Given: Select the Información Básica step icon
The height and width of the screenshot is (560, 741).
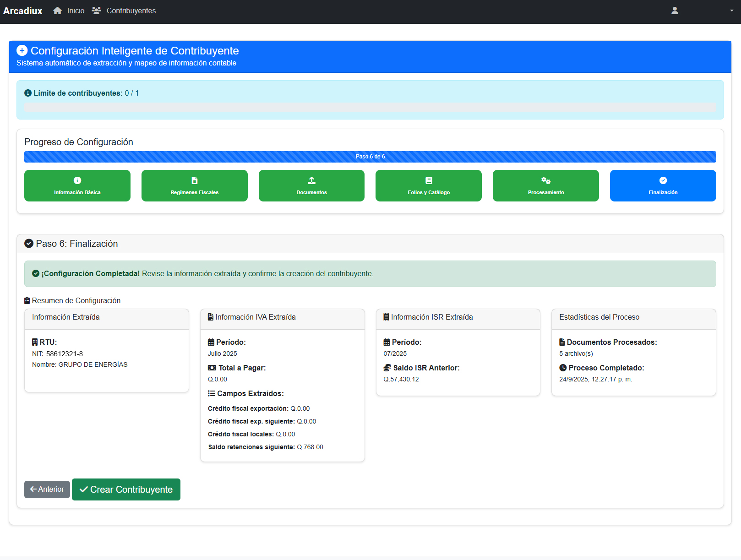Looking at the screenshot, I should pyautogui.click(x=77, y=180).
